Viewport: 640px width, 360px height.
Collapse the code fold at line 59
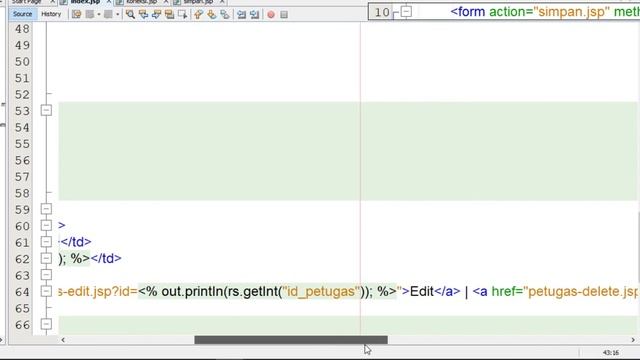46,209
